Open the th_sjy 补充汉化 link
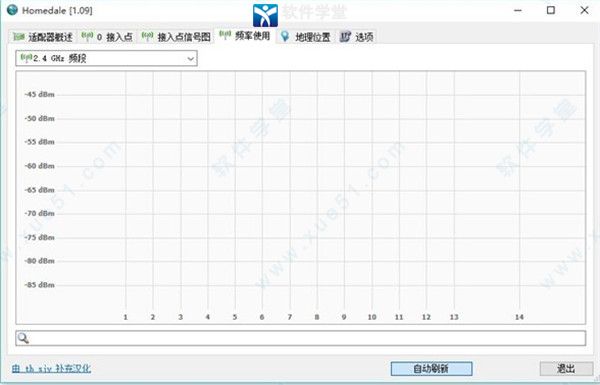The width and height of the screenshot is (600, 385). [x=51, y=369]
